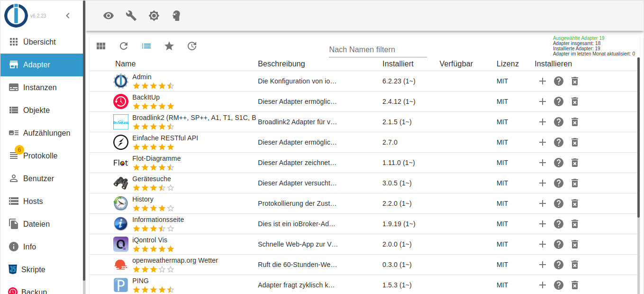Open the wrench maintenance menu
Image resolution: width=644 pixels, height=294 pixels.
pyautogui.click(x=131, y=16)
